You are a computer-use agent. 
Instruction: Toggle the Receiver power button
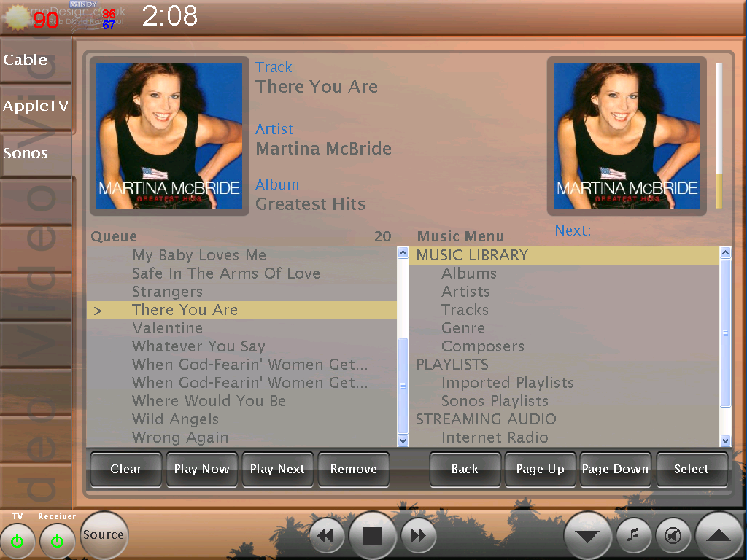[57, 542]
